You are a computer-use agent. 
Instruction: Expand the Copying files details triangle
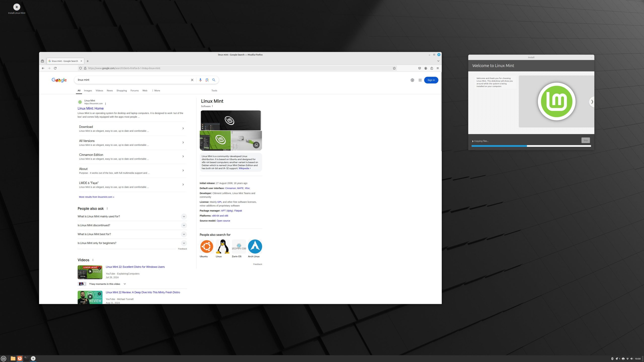click(x=473, y=141)
